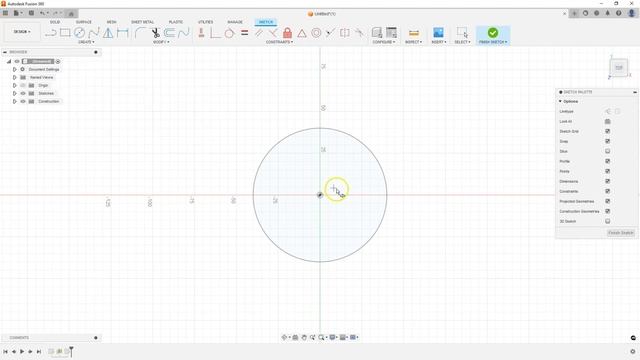Open the data panel grid icon
This screenshot has width=640, height=360.
[5, 13]
